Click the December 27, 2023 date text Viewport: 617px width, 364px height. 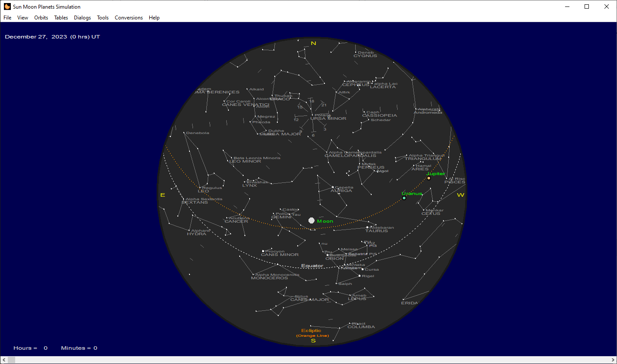pyautogui.click(x=52, y=37)
